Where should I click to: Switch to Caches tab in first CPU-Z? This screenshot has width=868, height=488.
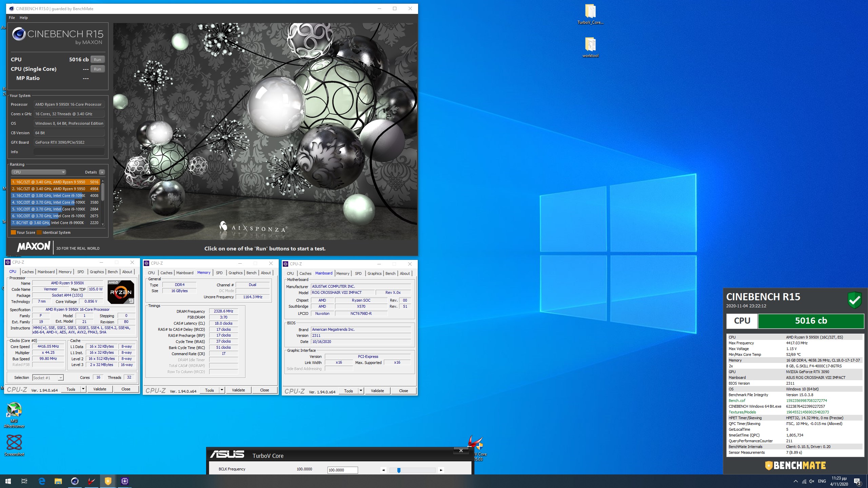tap(28, 272)
